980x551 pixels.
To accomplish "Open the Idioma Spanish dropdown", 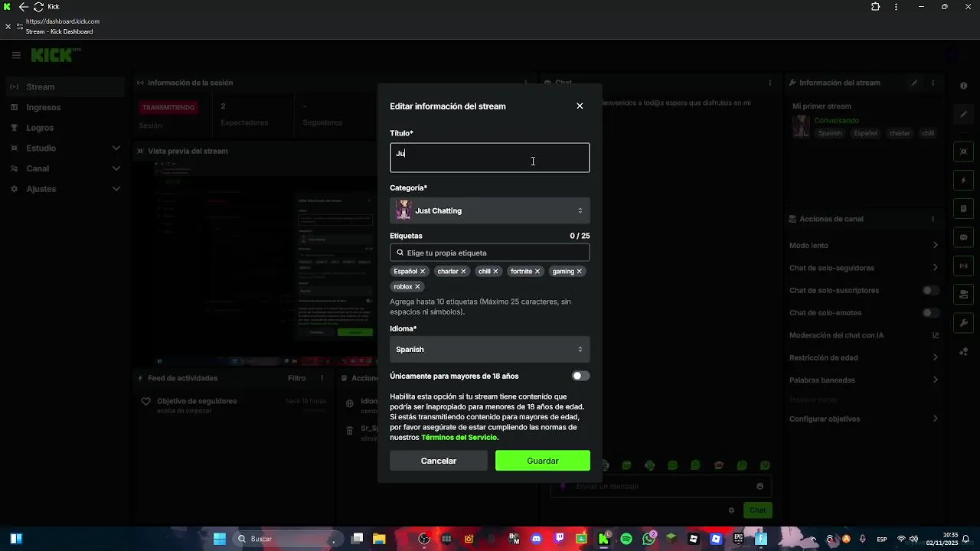I will tap(490, 349).
